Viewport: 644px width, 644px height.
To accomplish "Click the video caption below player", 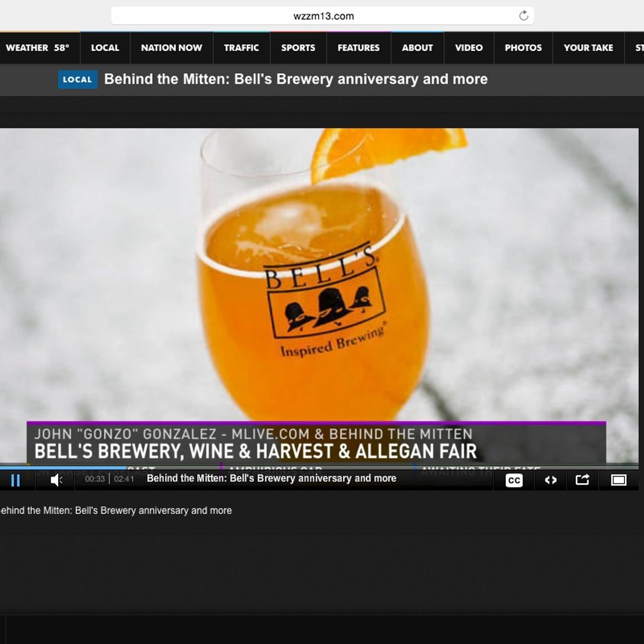I will pyautogui.click(x=116, y=511).
